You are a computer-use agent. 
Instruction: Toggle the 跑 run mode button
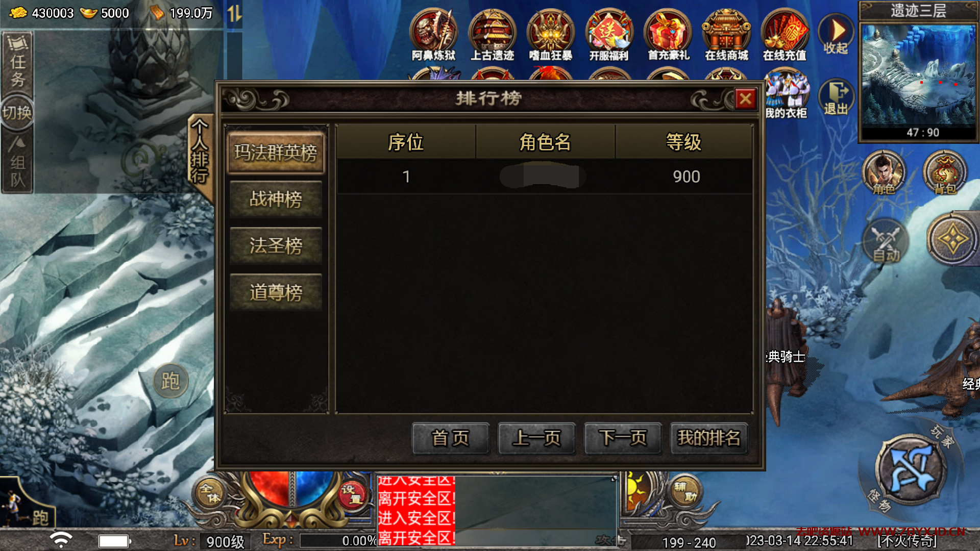170,381
